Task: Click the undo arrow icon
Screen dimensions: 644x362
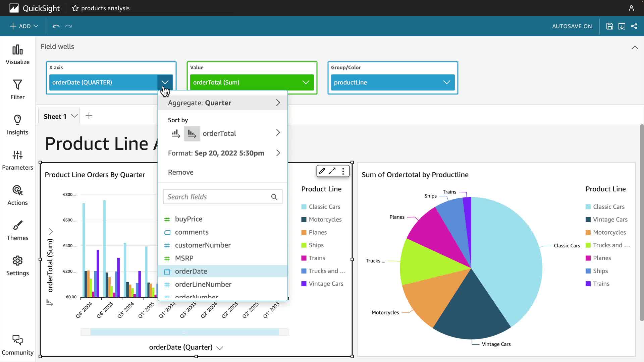Action: 56,26
